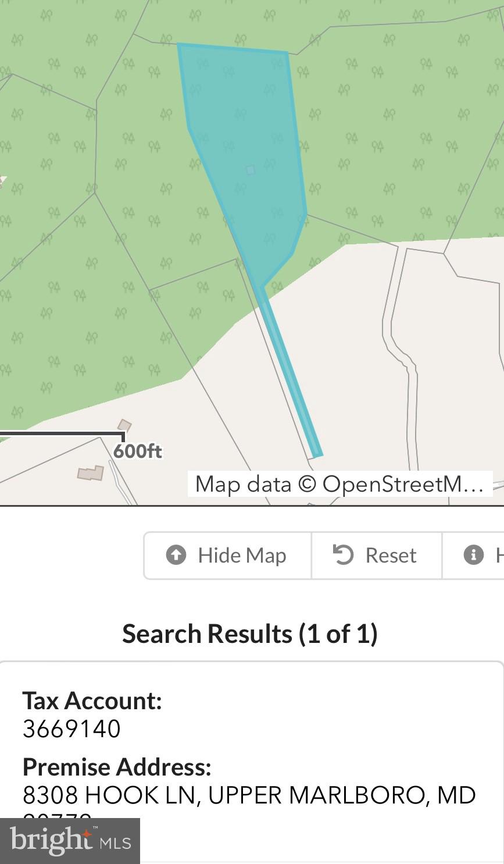Open the OpenStreetMap map data attribution
The image size is (504, 864).
click(339, 484)
